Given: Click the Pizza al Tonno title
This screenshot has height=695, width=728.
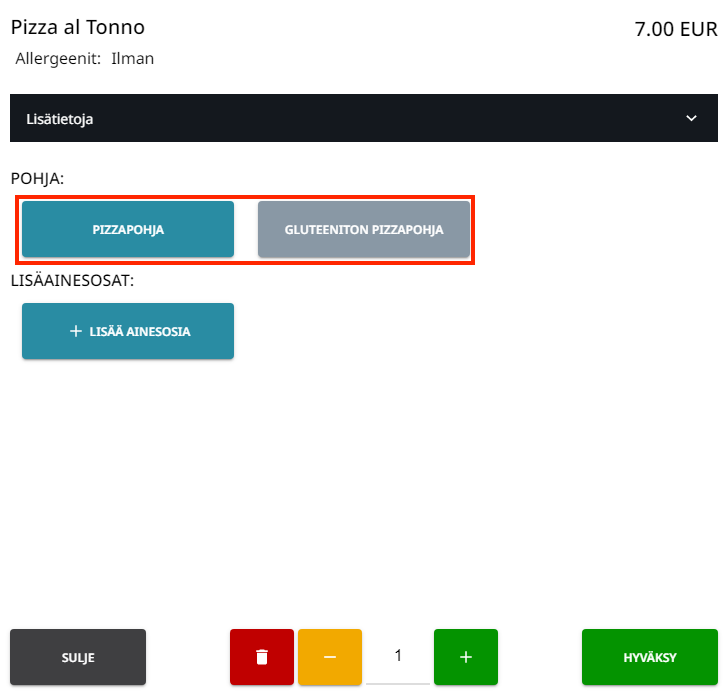Looking at the screenshot, I should [78, 27].
